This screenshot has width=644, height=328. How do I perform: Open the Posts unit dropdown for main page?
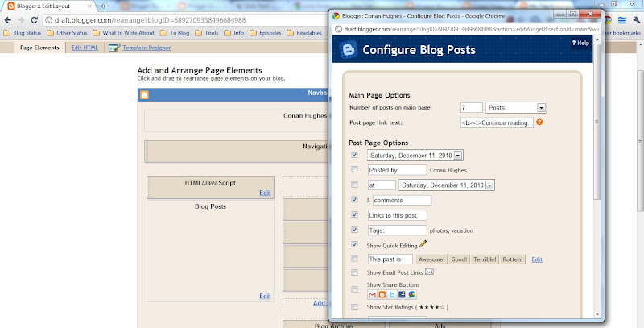pos(516,108)
